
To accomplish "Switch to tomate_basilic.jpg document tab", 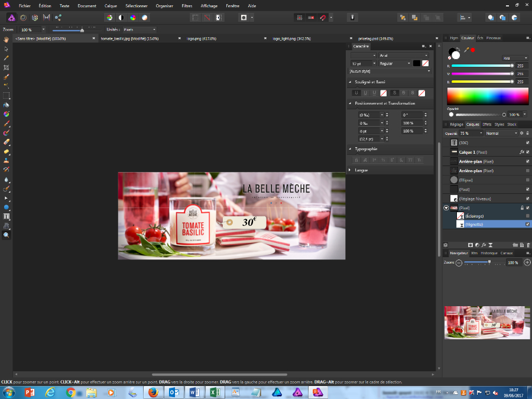I will (x=129, y=38).
